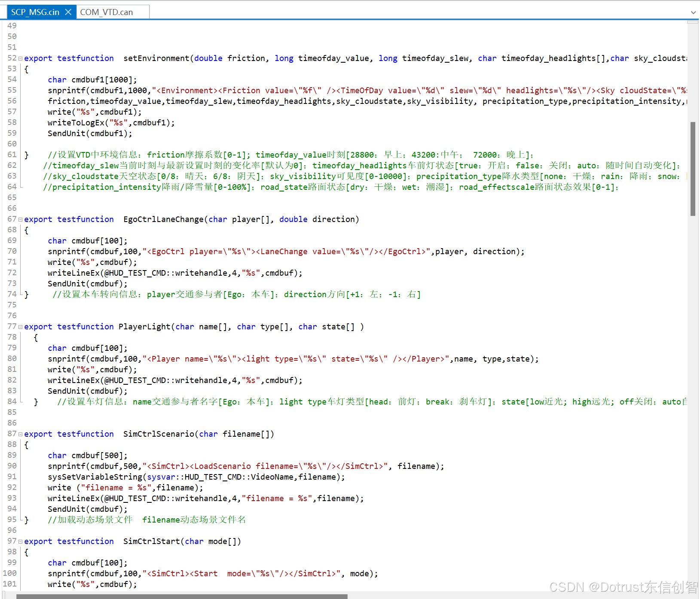Click the comment starting '//timeofday_slew' on line 62

point(362,165)
